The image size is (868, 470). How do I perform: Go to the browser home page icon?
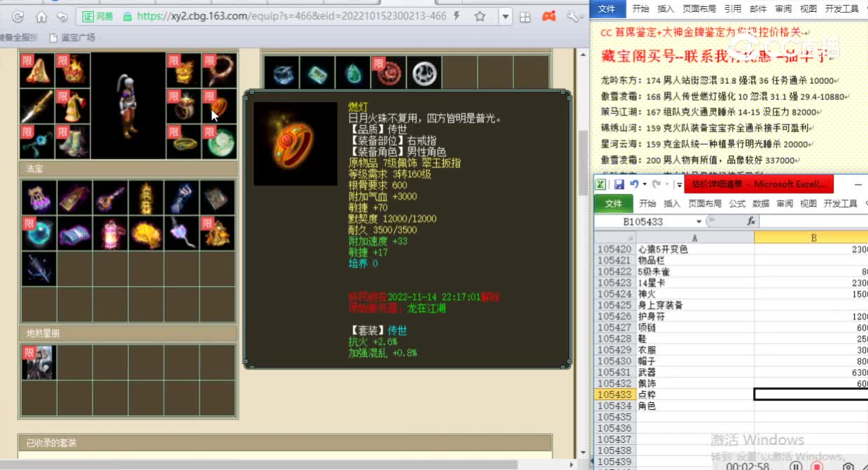[x=42, y=16]
